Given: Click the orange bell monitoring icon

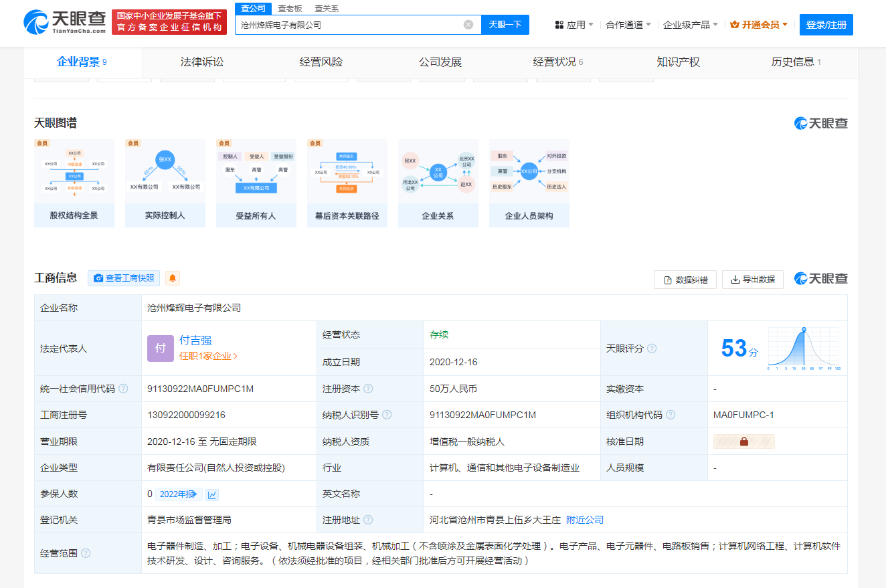Looking at the screenshot, I should point(173,278).
